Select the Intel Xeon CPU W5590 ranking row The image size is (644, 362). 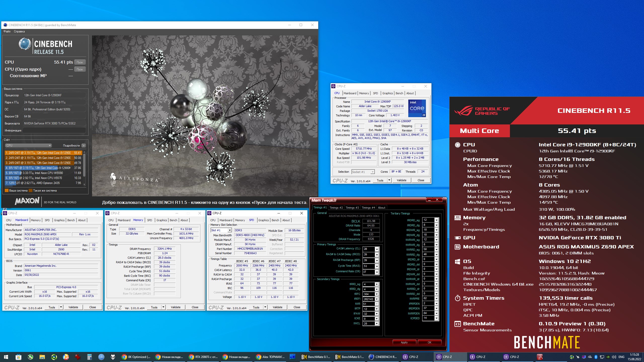(x=44, y=173)
